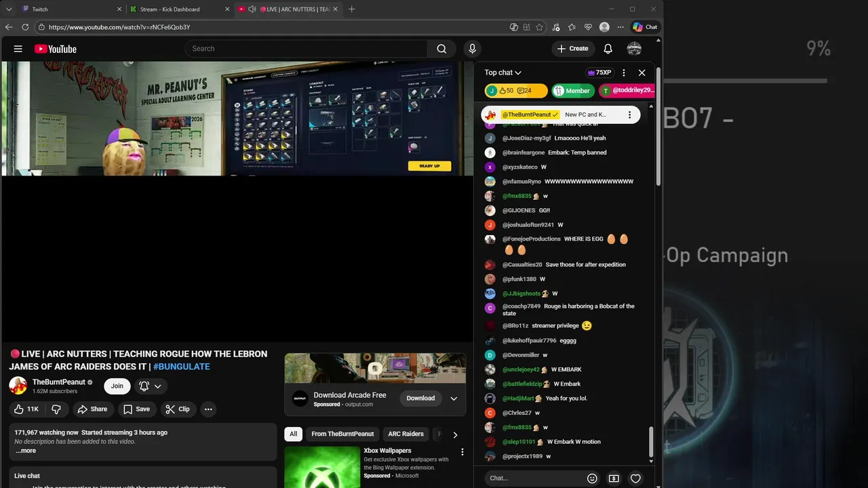Open browser settings and more menu
Screen dimensions: 868x488
pos(620,27)
